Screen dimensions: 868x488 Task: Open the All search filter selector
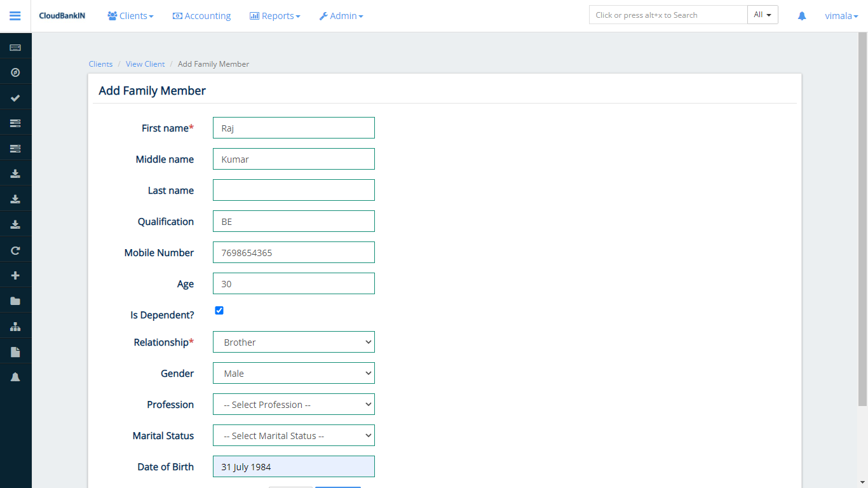[x=763, y=14]
